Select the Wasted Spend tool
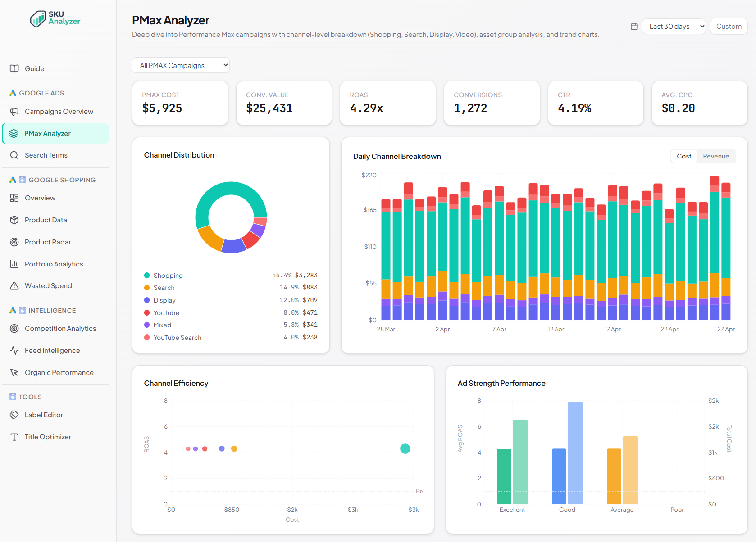The height and width of the screenshot is (542, 756). [x=48, y=285]
